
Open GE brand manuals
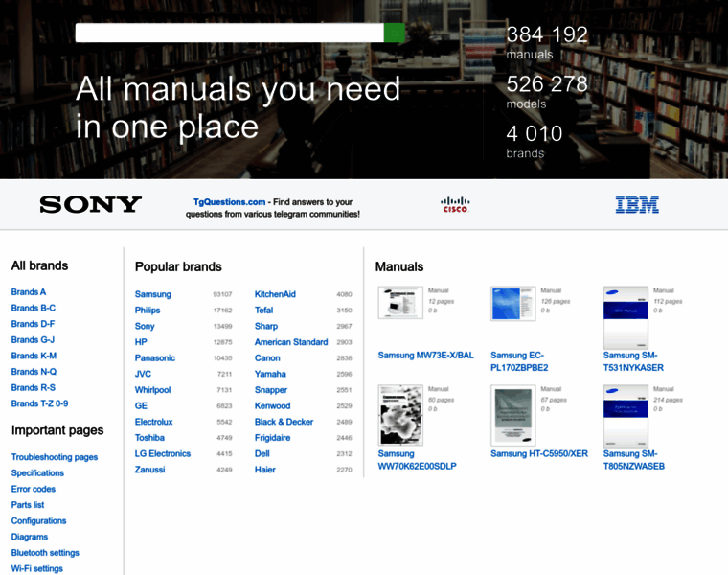(x=141, y=405)
